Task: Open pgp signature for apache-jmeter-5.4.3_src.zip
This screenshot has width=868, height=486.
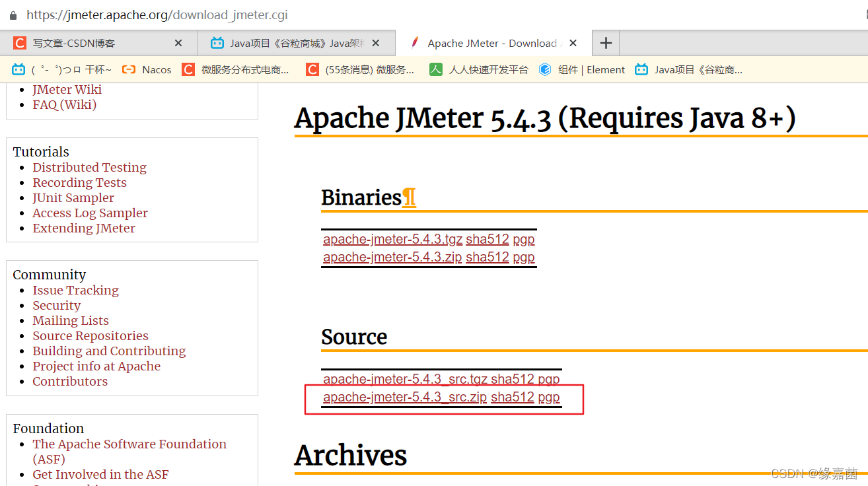Action: 549,397
